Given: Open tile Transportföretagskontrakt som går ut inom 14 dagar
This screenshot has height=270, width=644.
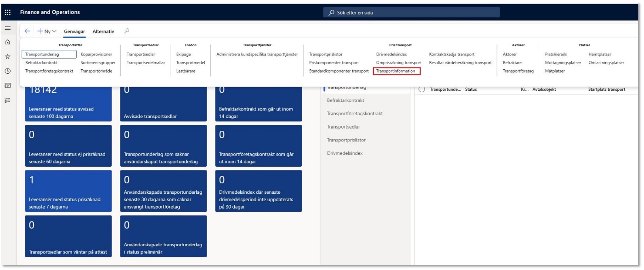Looking at the screenshot, I should [x=258, y=146].
